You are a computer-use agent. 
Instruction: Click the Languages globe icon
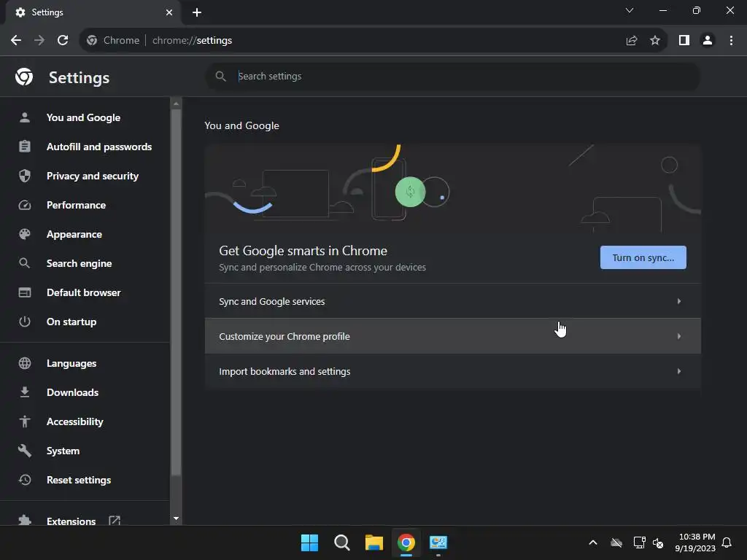[x=25, y=363]
